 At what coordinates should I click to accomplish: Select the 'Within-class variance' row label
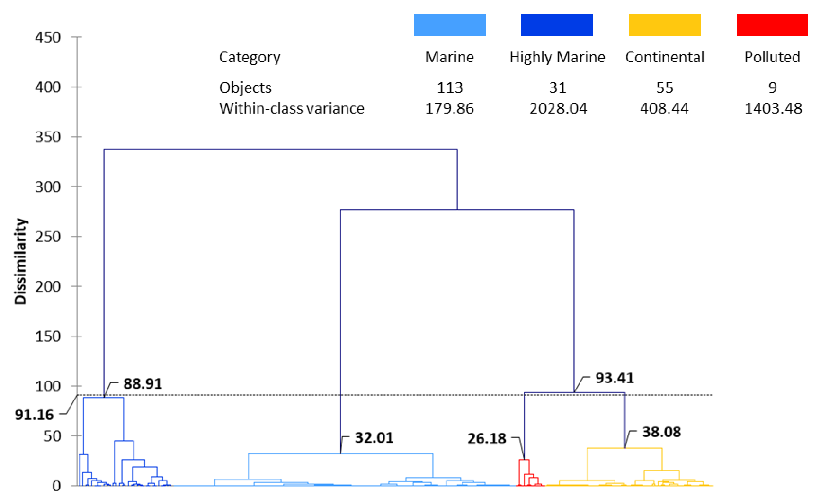pyautogui.click(x=291, y=108)
